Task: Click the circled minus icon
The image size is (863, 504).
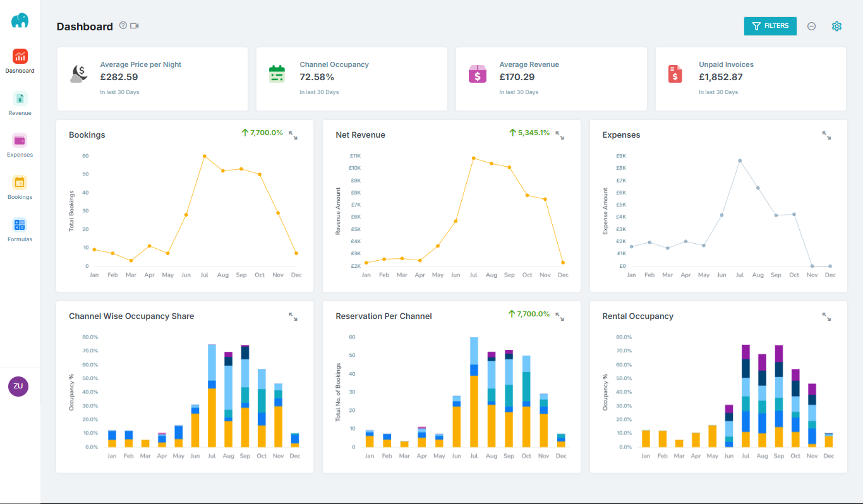Action: (x=812, y=26)
